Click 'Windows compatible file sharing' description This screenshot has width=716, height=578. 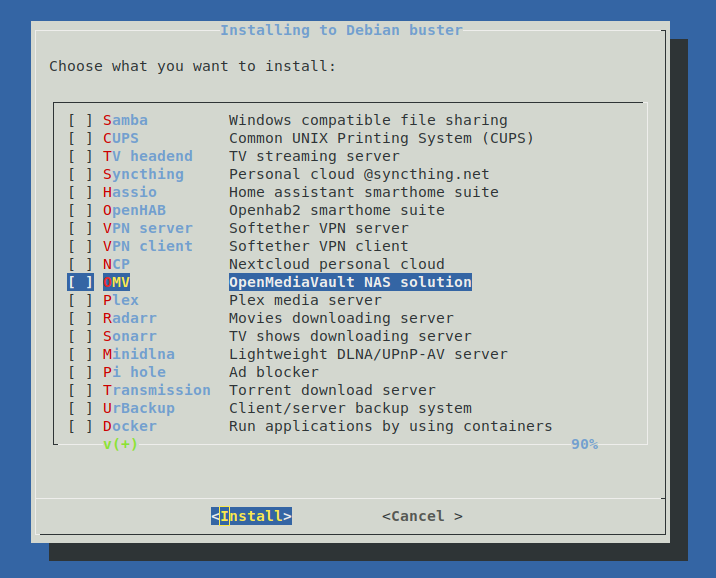pos(368,120)
